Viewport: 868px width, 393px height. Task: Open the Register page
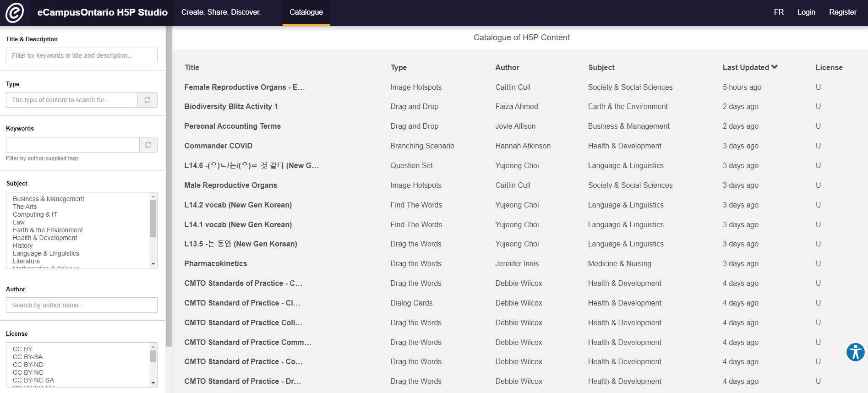[x=842, y=12]
